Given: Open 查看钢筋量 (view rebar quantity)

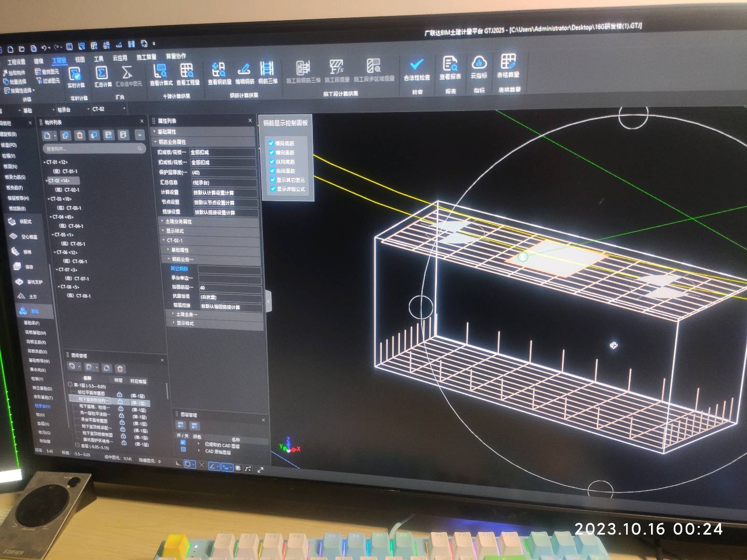Looking at the screenshot, I should point(219,74).
